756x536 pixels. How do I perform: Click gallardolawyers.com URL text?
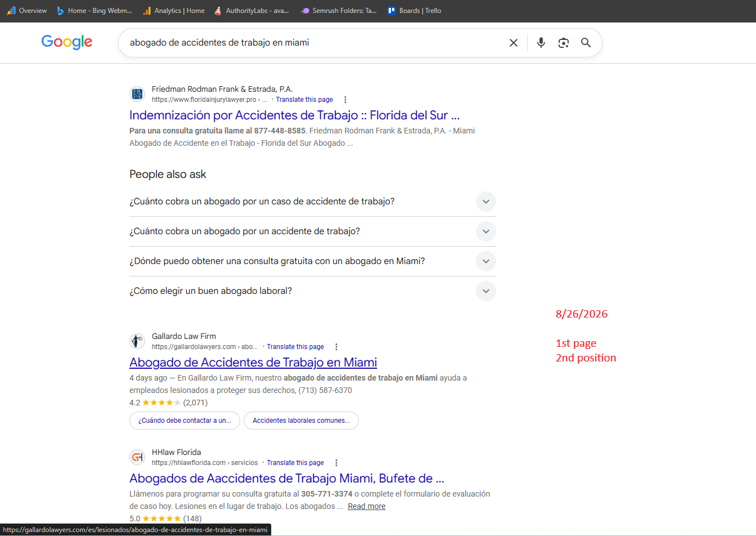(x=205, y=347)
